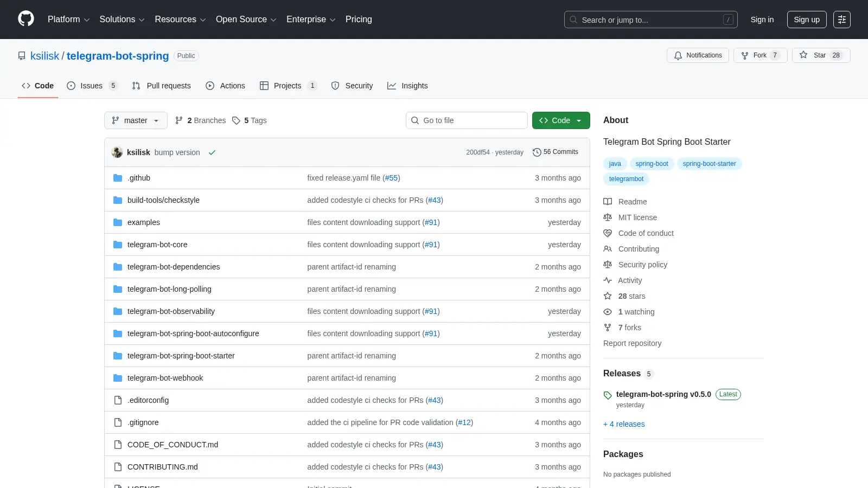Click the CONTRIBUTING.md file icon
This screenshot has height=488, width=868.
pyautogui.click(x=118, y=467)
